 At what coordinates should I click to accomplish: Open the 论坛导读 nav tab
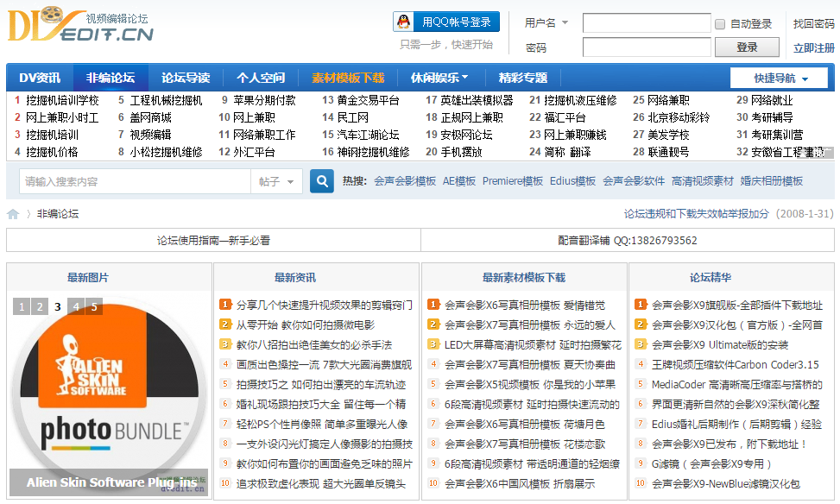point(186,79)
